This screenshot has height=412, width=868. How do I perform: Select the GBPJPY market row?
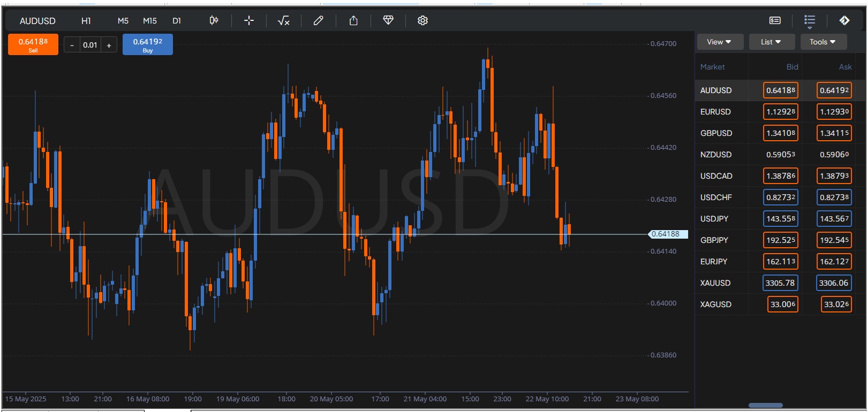(780, 240)
